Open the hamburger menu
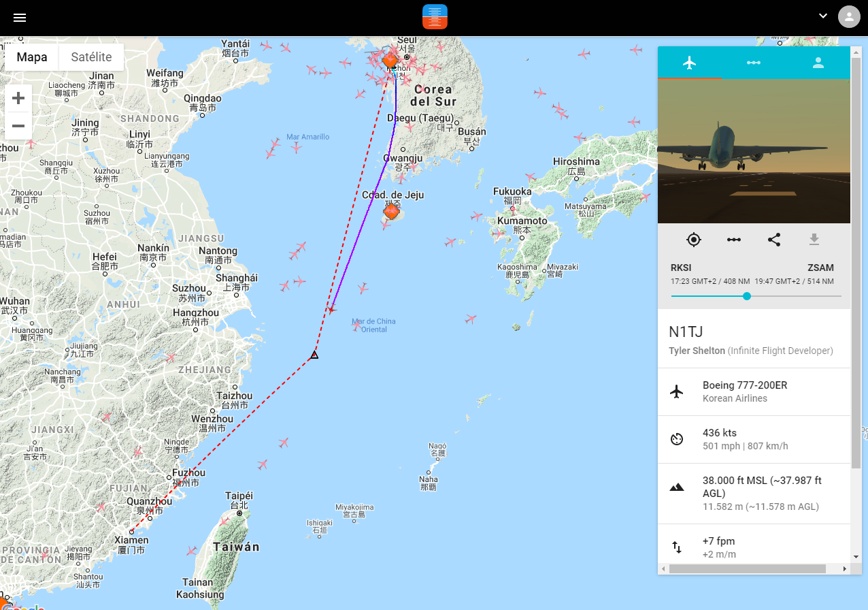The width and height of the screenshot is (868, 610). pyautogui.click(x=20, y=18)
